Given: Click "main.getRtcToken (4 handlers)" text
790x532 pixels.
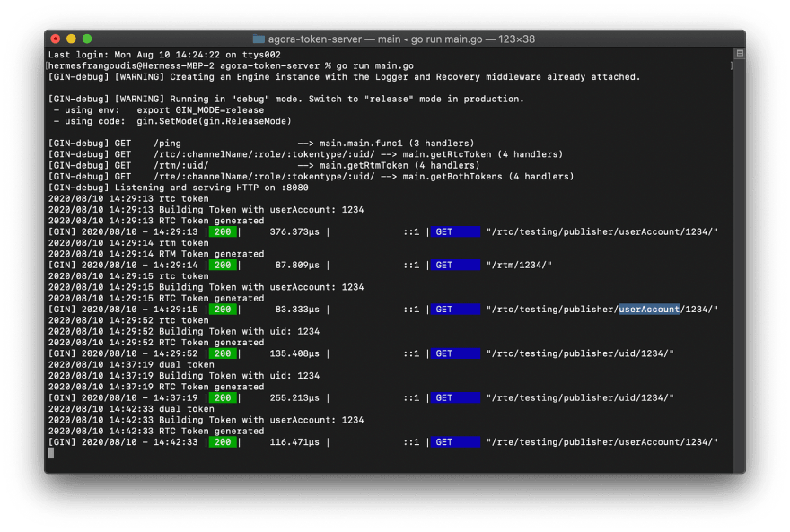Looking at the screenshot, I should (x=483, y=154).
